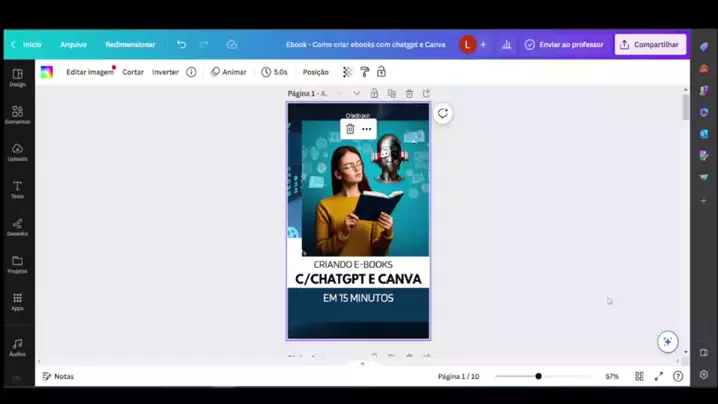Lock Página 1 using the padlock

point(374,93)
